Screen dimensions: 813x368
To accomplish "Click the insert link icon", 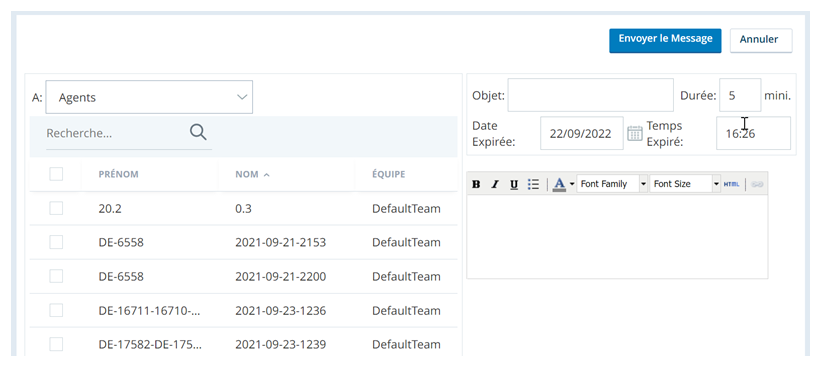I will coord(757,184).
